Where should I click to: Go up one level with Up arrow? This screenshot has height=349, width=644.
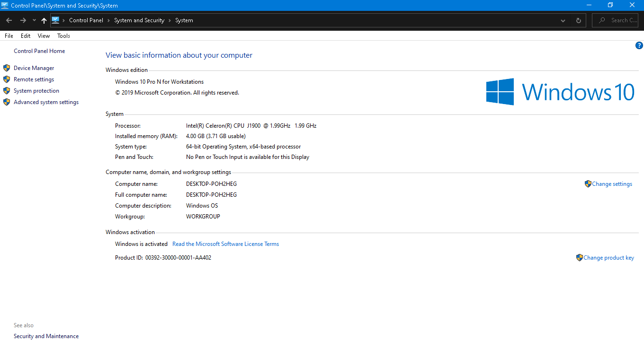(x=44, y=20)
